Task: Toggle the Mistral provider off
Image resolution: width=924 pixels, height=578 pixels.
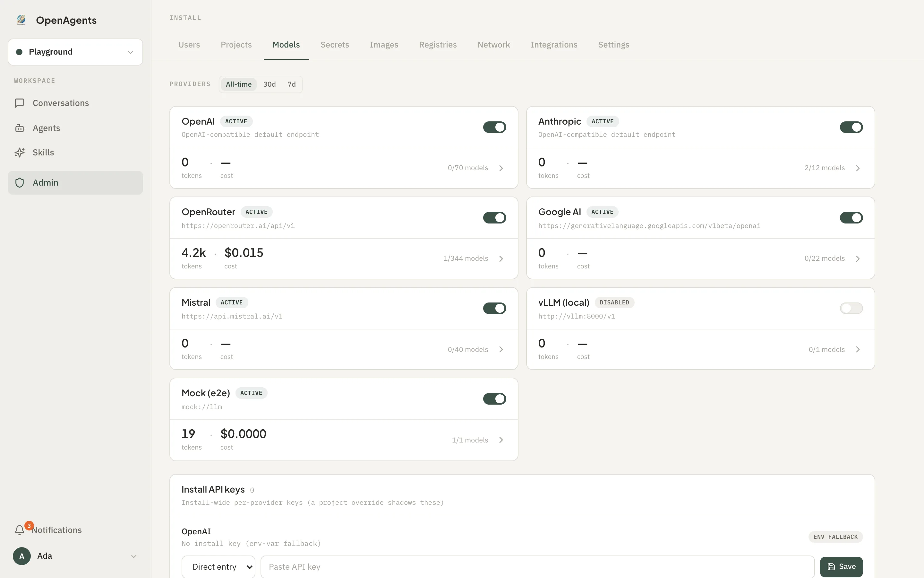Action: coord(494,308)
